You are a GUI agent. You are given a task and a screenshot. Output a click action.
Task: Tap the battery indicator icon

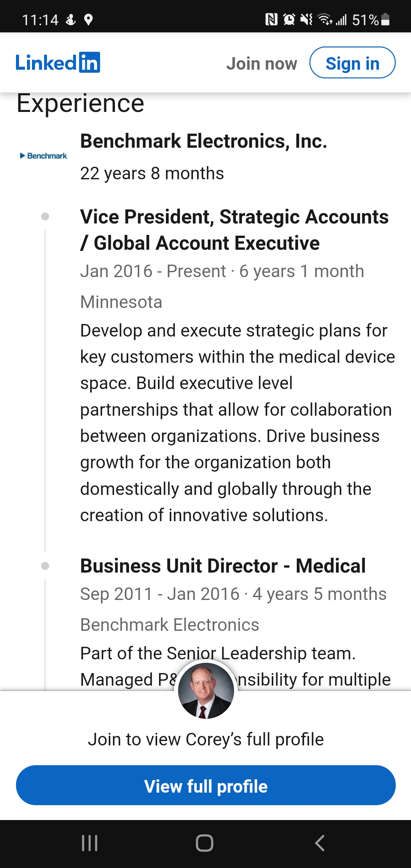pyautogui.click(x=386, y=19)
